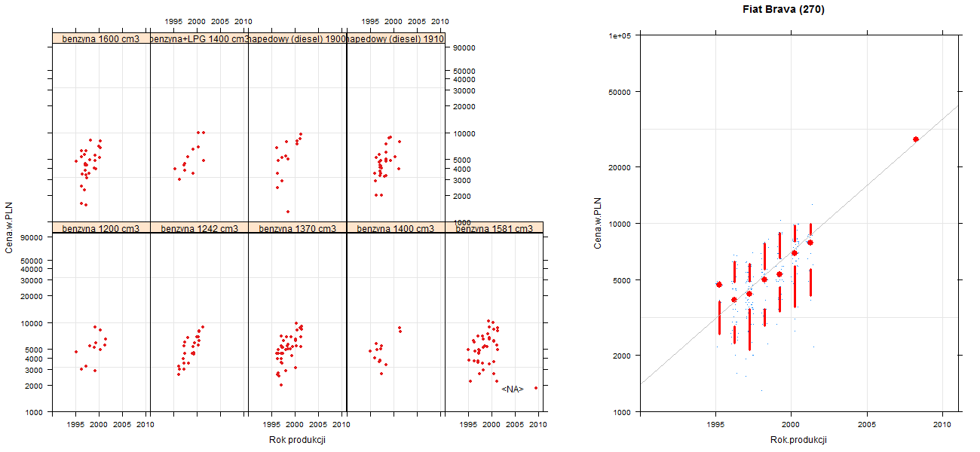Click the '1e+05' tick label on the Fiat Brava plot
Viewport: 980px width, 452px height.
click(x=621, y=35)
